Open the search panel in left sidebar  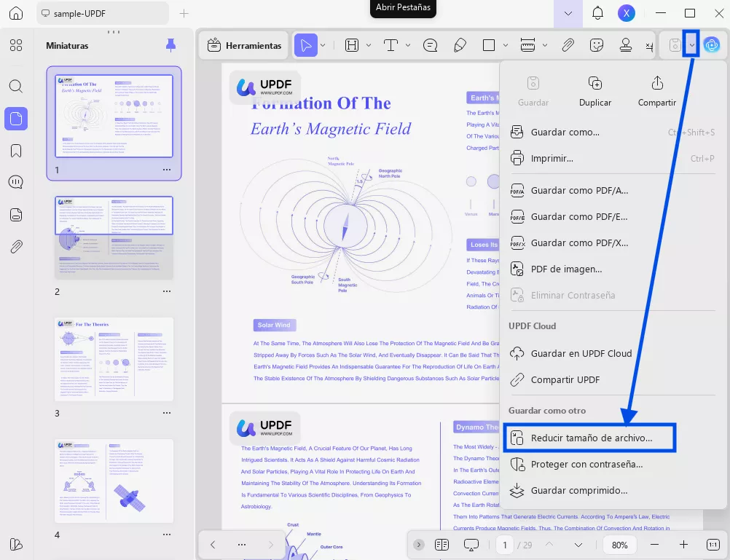coord(16,86)
